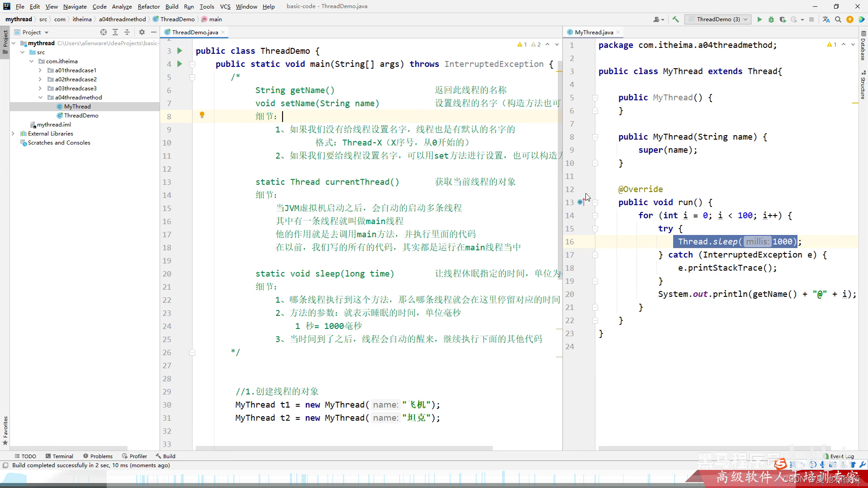Open Search Everywhere magnifier icon

click(x=838, y=19)
